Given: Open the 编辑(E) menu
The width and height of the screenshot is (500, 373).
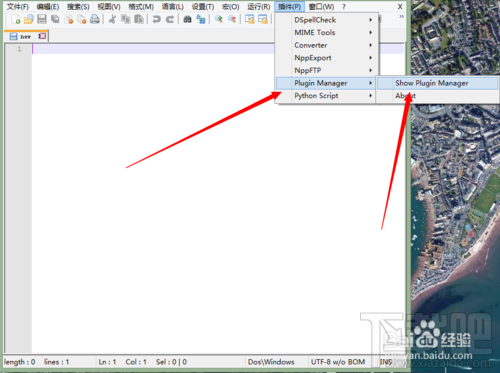Looking at the screenshot, I should pos(48,7).
